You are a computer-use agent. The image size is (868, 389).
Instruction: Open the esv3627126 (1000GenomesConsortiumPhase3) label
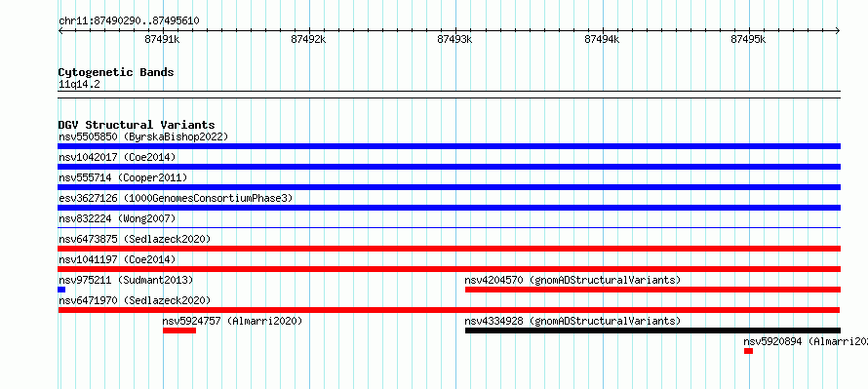click(176, 198)
